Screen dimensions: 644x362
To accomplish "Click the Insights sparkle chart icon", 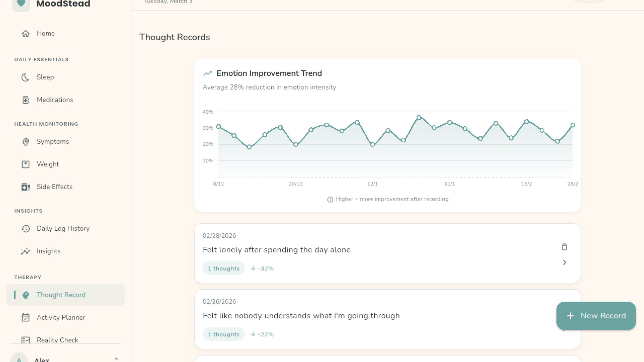I will pos(25,251).
